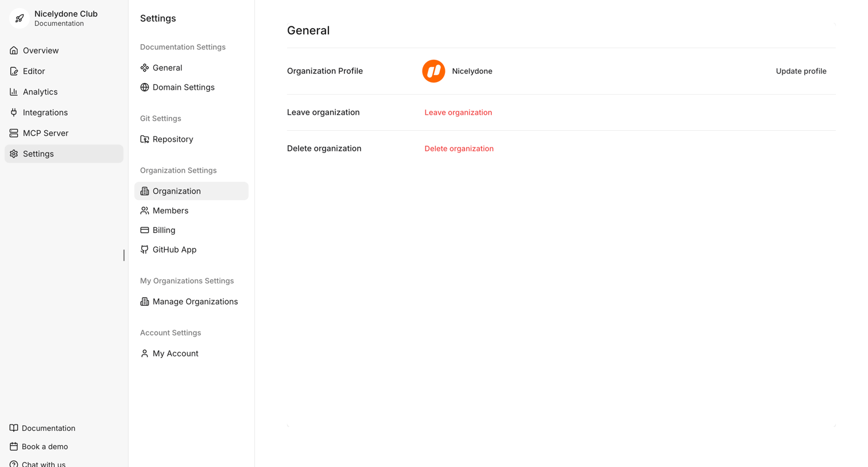The image size is (868, 467).
Task: Click the Analytics bar chart icon
Action: pos(14,92)
